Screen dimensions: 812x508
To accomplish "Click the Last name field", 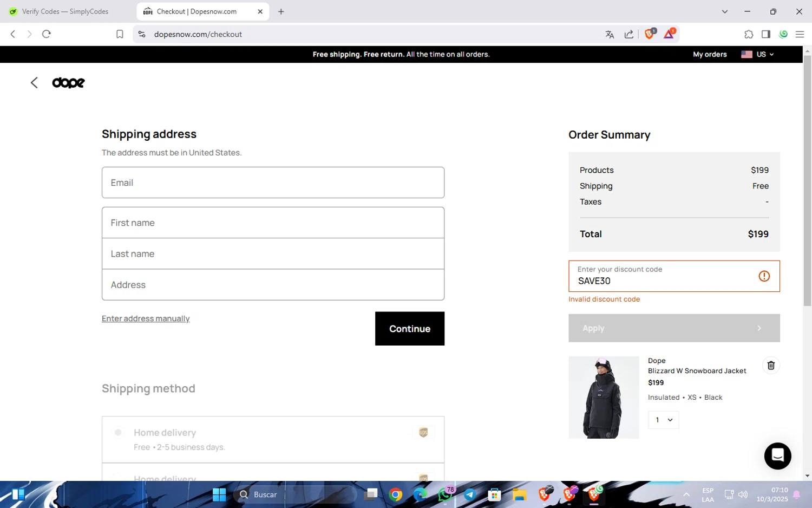I will [x=273, y=253].
